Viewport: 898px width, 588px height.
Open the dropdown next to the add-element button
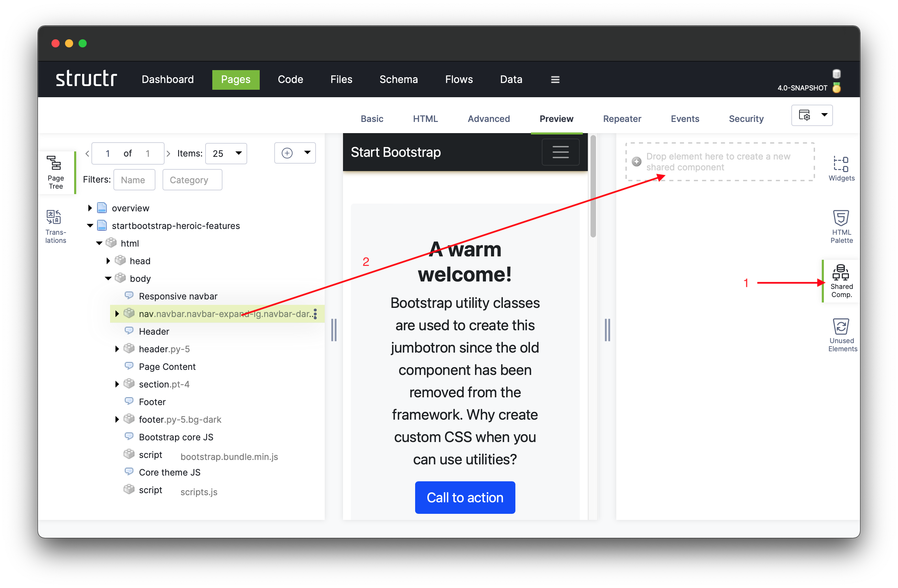[306, 153]
